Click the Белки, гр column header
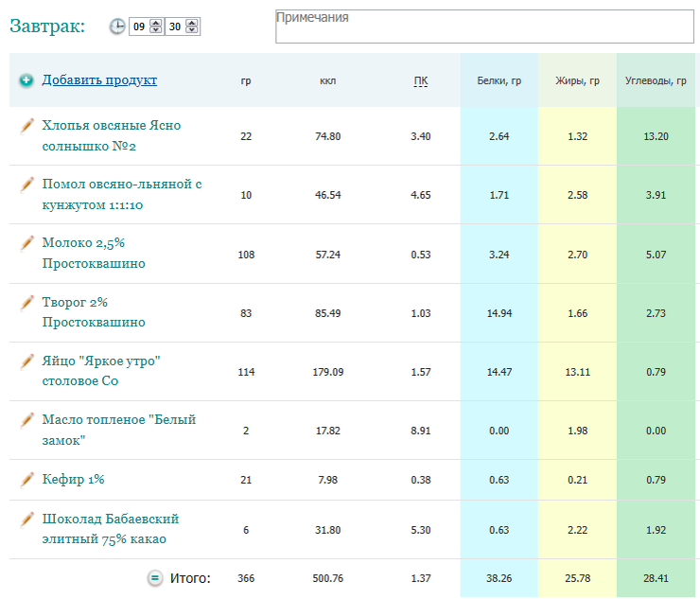The image size is (700, 599). click(499, 80)
